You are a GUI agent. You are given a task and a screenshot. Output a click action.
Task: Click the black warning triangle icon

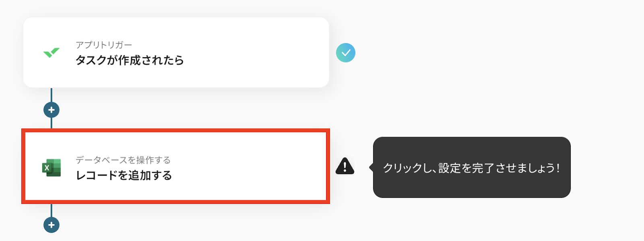coord(345,166)
